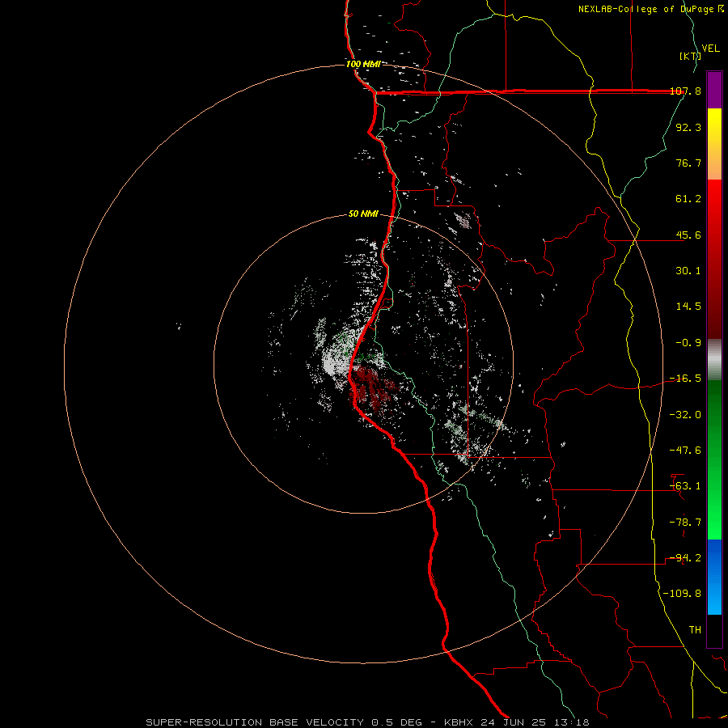Image resolution: width=728 pixels, height=728 pixels.
Task: Click the TH legend label
Action: (x=695, y=630)
